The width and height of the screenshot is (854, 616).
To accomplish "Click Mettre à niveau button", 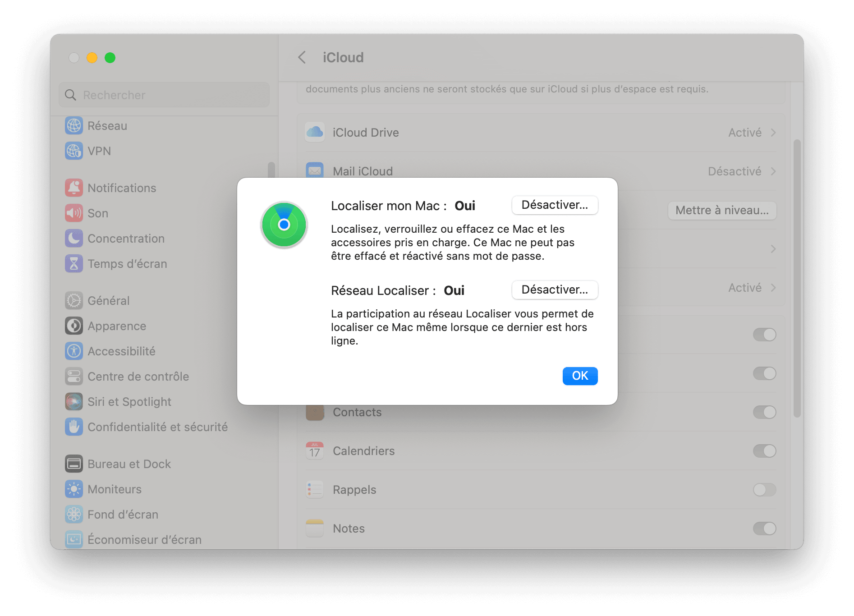I will [x=722, y=210].
